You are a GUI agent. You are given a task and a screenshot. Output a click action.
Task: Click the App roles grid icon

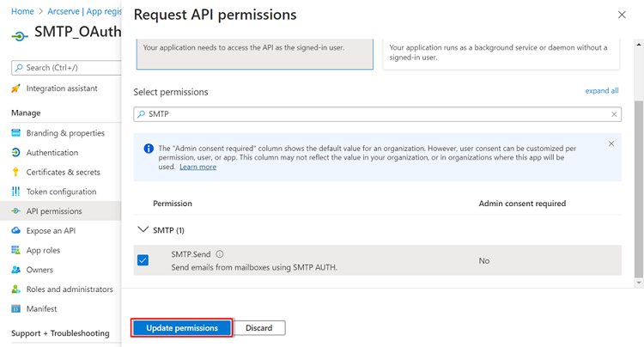tap(15, 250)
